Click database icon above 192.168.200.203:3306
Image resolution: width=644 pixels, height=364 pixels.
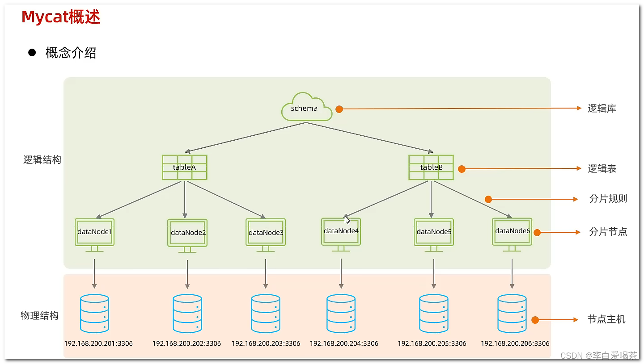(x=266, y=314)
